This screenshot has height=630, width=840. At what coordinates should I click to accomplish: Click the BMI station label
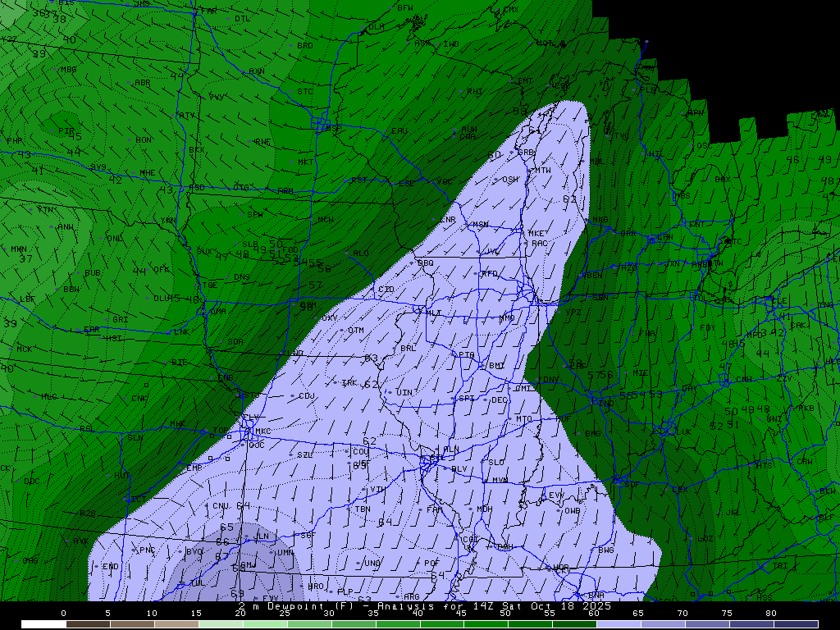point(496,366)
